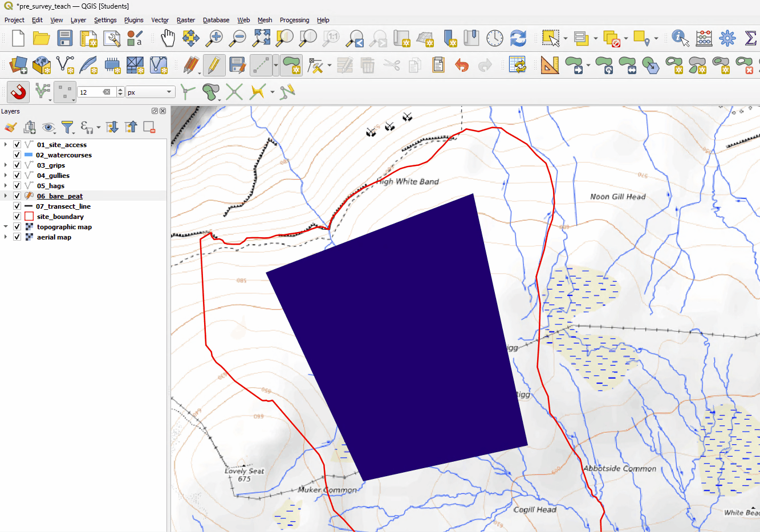760x532 pixels.
Task: Collapse the topographic map layer
Action: pos(6,227)
